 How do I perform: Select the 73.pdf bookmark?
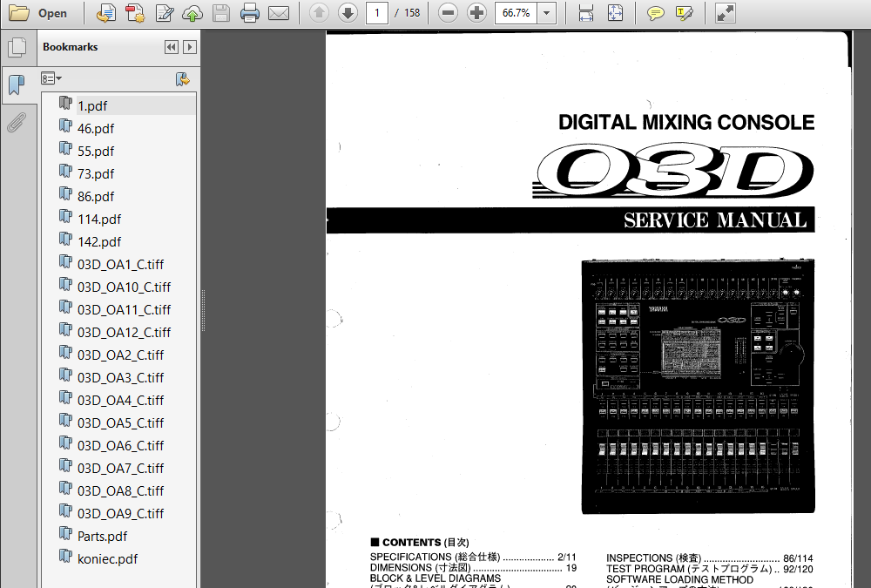click(96, 174)
